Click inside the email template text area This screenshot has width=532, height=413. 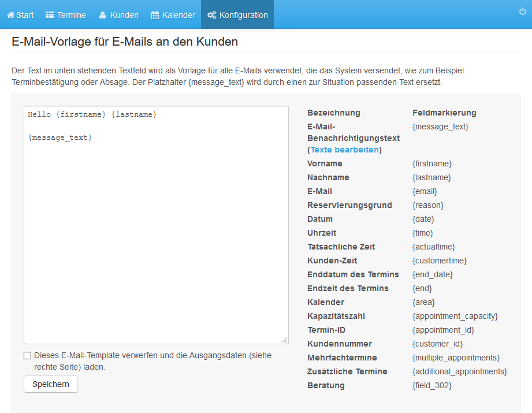coord(156,225)
